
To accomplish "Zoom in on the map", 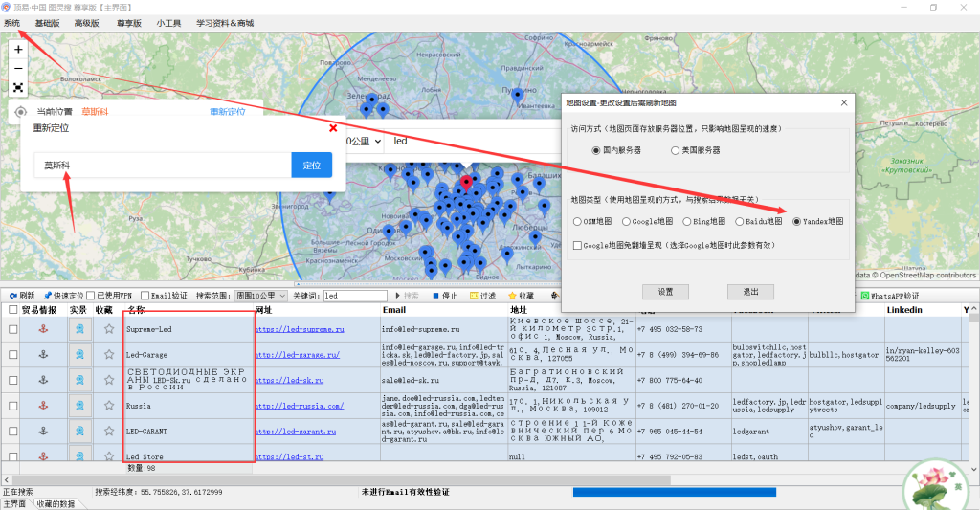I will coord(18,49).
